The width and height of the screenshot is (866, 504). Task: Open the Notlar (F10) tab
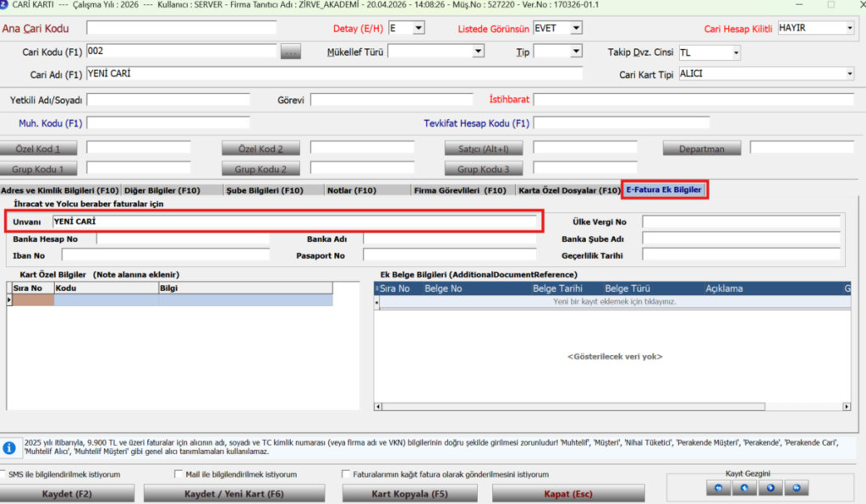click(x=351, y=190)
